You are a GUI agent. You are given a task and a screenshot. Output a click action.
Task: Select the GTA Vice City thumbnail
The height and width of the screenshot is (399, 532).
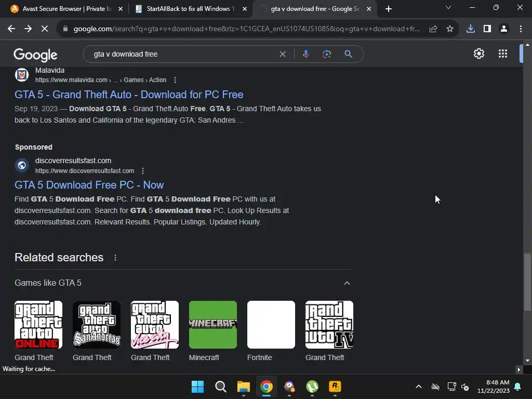[x=155, y=325]
